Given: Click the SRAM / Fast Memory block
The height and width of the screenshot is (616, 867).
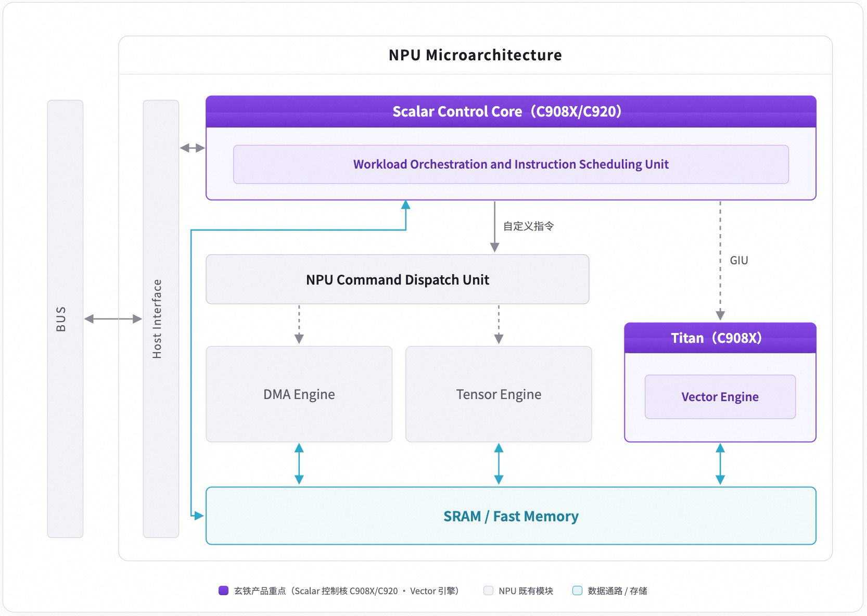Looking at the screenshot, I should point(511,516).
